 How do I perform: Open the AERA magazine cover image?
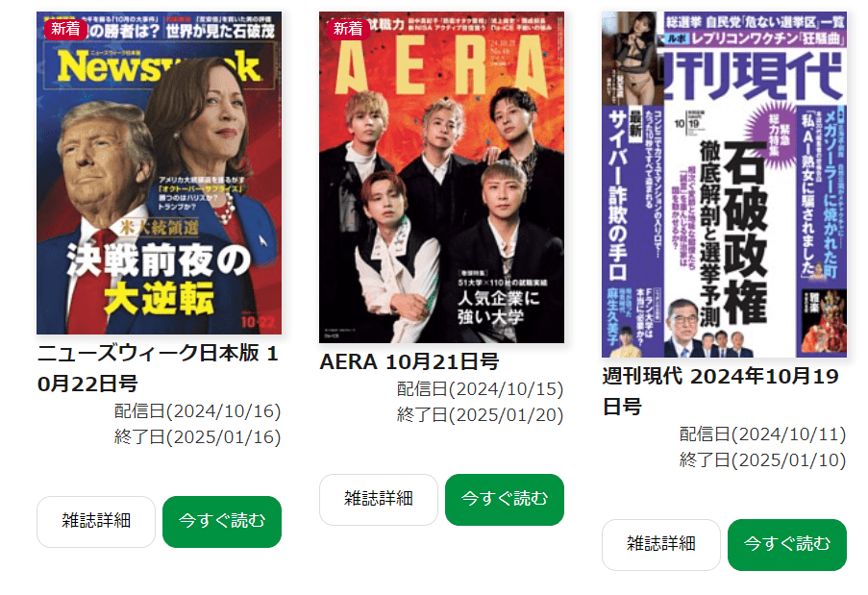coord(441,177)
